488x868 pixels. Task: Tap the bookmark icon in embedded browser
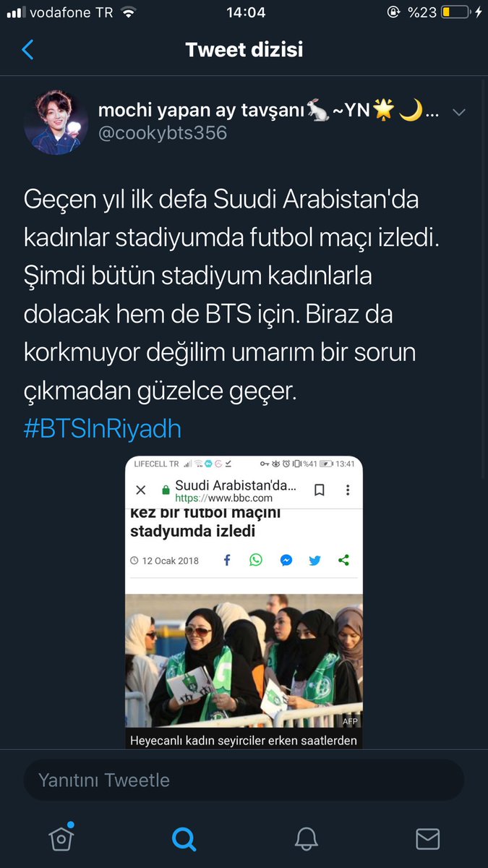[319, 490]
